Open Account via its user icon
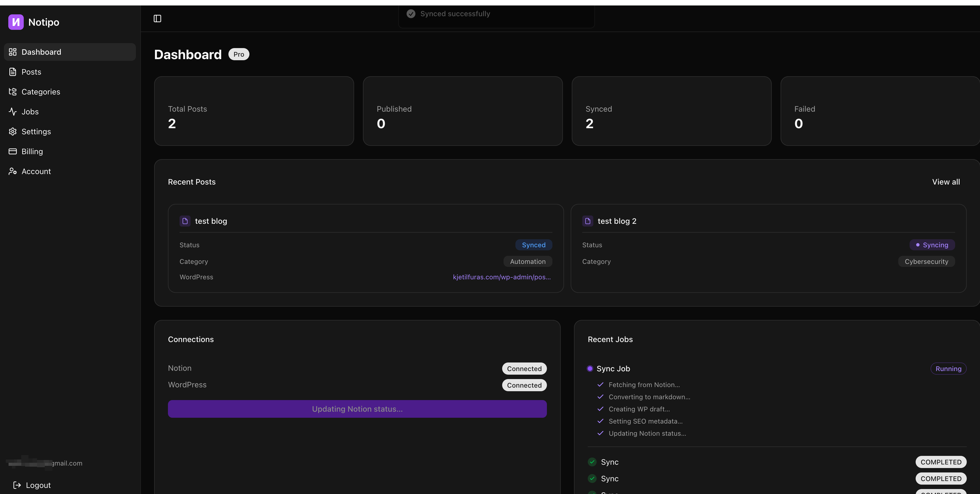 tap(12, 171)
